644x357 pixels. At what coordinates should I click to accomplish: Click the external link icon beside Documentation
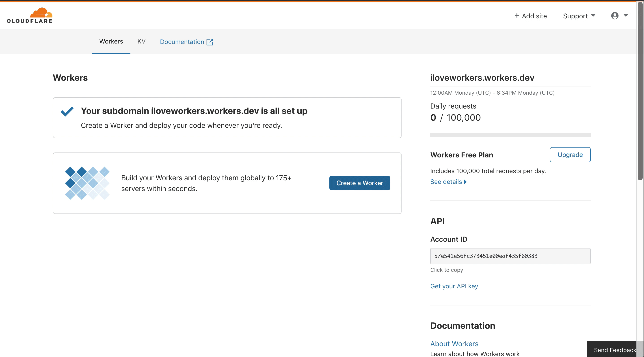pyautogui.click(x=210, y=42)
